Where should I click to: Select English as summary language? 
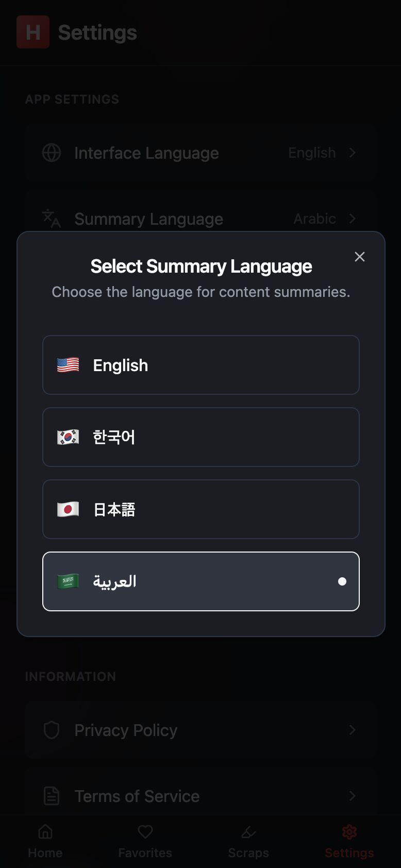201,365
